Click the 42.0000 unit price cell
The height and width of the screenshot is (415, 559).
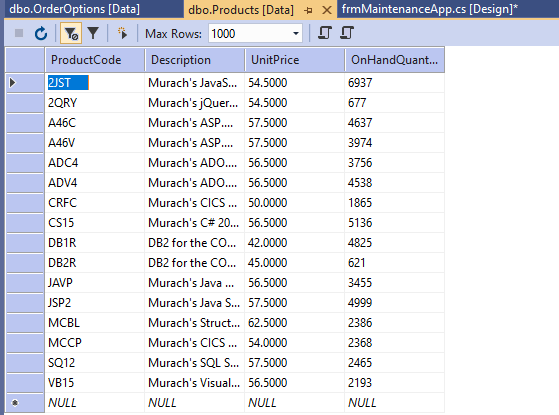pyautogui.click(x=295, y=242)
